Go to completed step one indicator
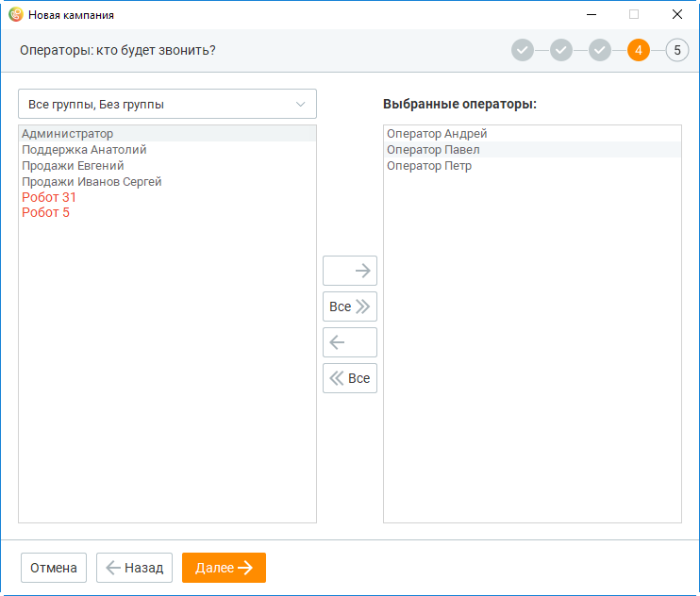 (x=523, y=50)
